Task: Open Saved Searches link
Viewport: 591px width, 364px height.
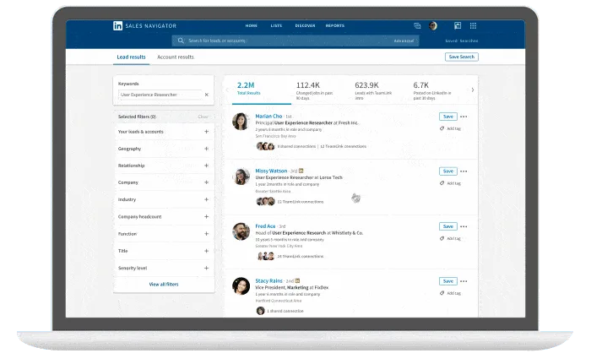Action: point(462,41)
